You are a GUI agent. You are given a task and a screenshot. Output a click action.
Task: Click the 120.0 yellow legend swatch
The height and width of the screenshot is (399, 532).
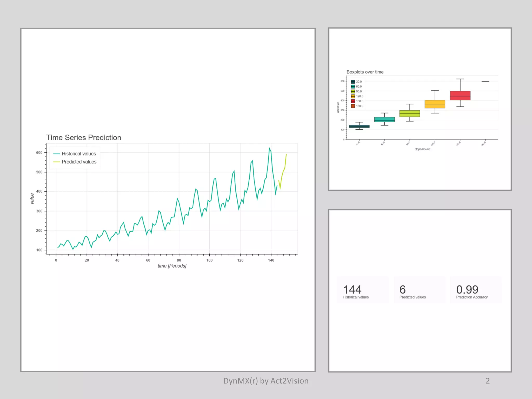click(353, 96)
